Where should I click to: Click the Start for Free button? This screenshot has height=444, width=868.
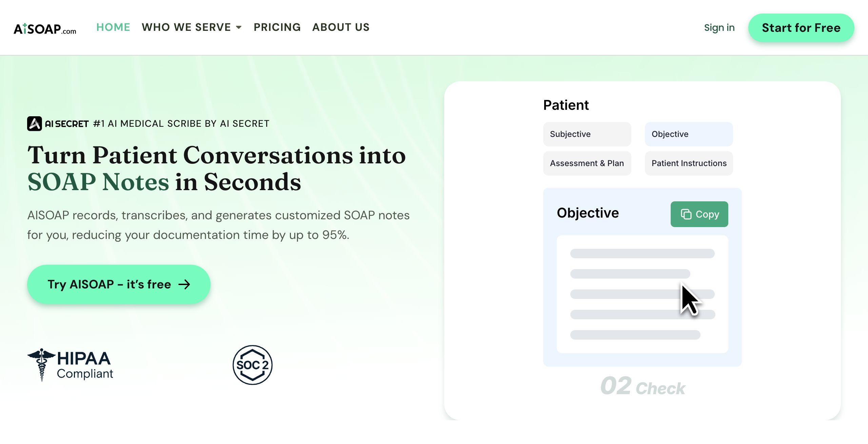click(801, 28)
